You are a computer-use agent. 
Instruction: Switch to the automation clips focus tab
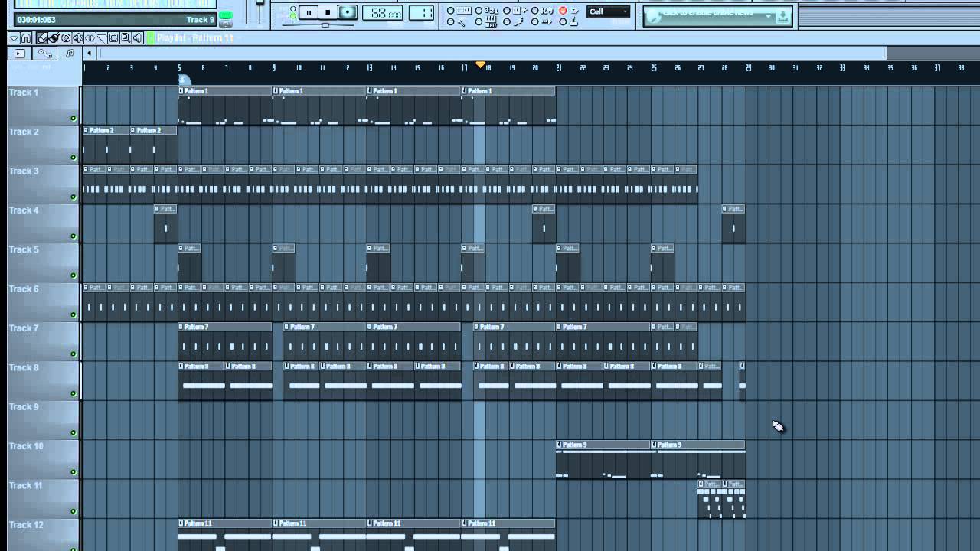pyautogui.click(x=45, y=54)
